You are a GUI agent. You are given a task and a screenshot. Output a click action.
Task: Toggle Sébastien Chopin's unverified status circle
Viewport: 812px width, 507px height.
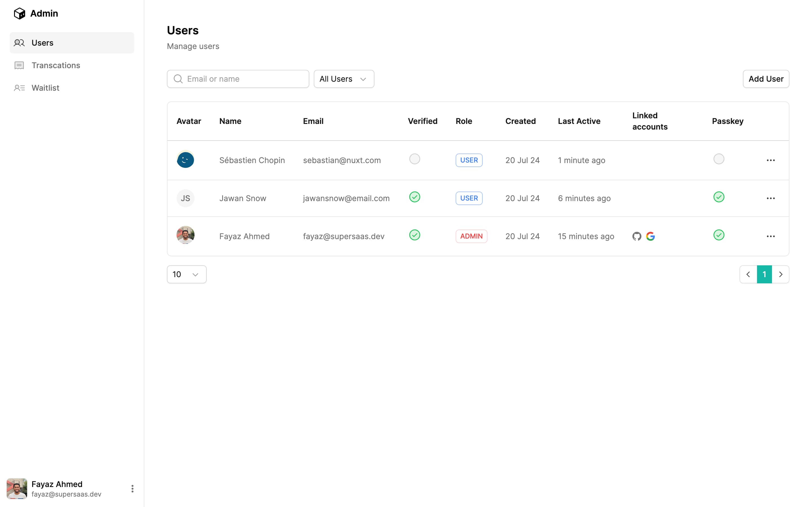(414, 159)
